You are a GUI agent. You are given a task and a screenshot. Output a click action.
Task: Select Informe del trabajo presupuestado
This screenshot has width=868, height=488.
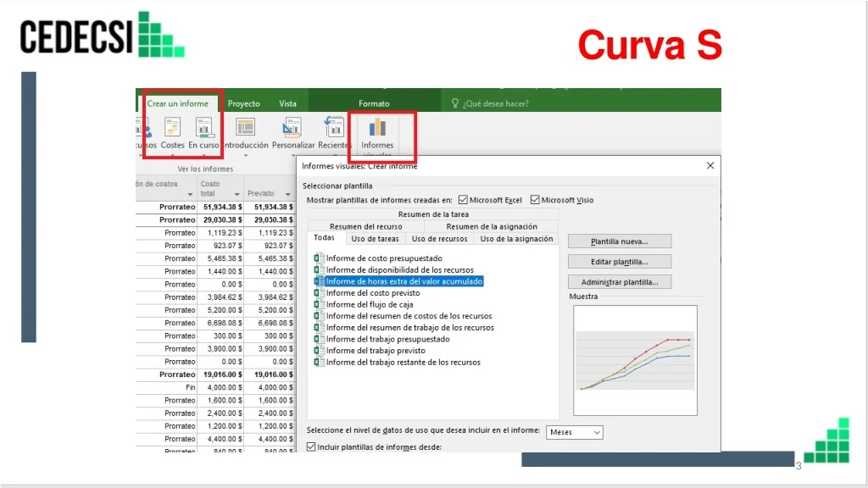coord(387,339)
